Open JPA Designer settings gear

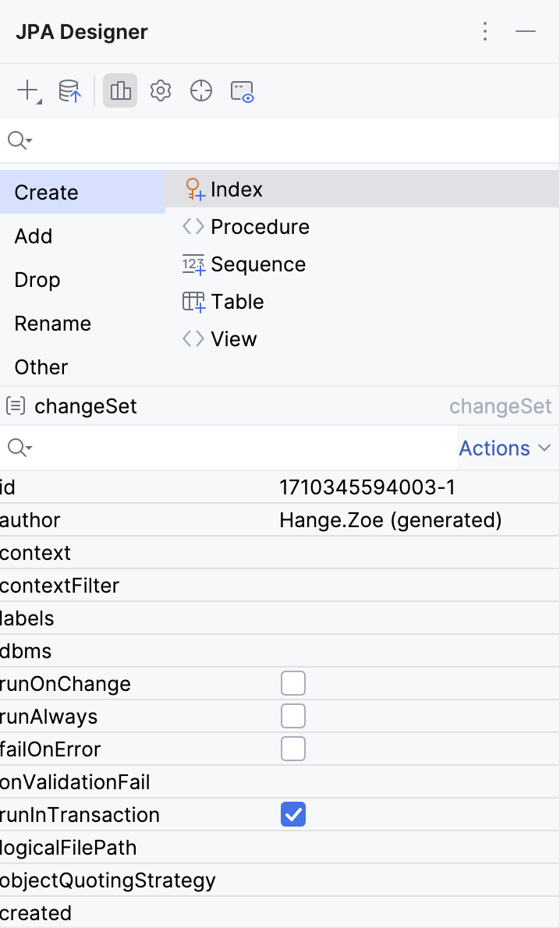coord(160,90)
